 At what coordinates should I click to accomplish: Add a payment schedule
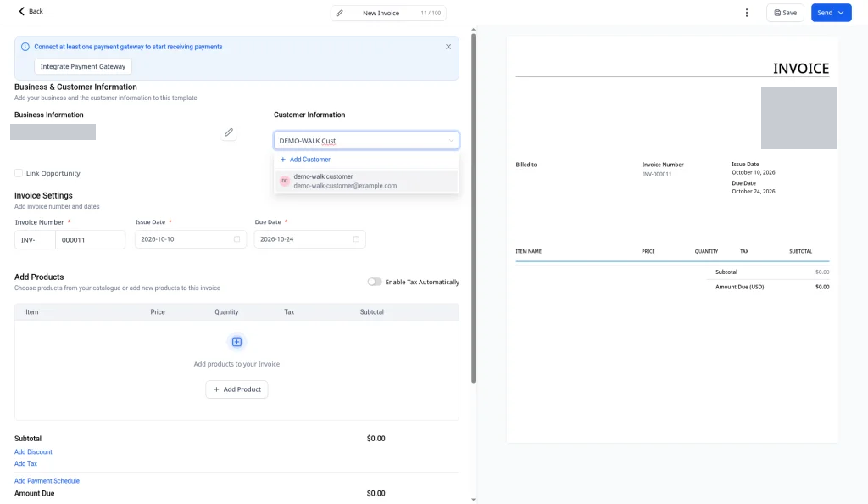[47, 481]
